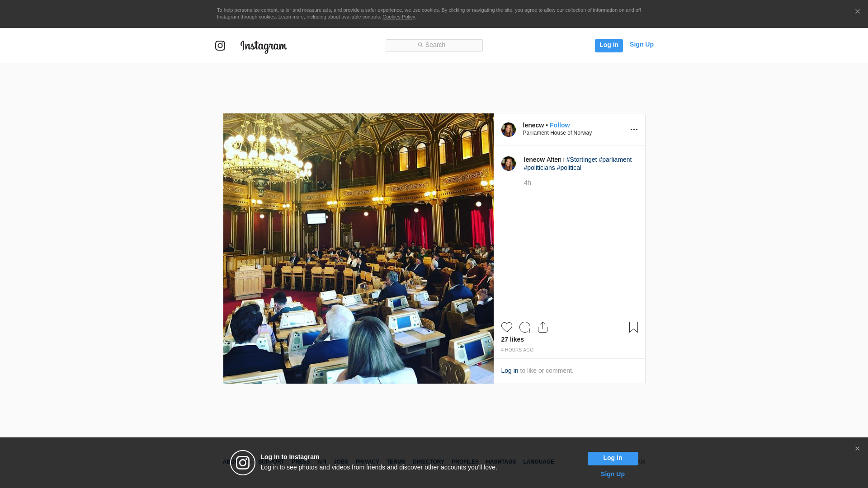Close the Log In to Instagram banner
Image resolution: width=868 pixels, height=488 pixels.
(857, 449)
